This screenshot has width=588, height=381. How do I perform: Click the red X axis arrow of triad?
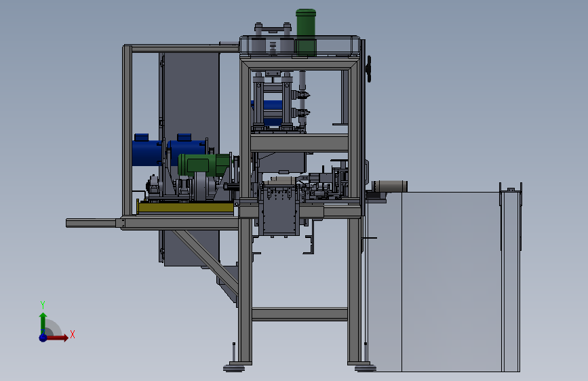coord(57,338)
